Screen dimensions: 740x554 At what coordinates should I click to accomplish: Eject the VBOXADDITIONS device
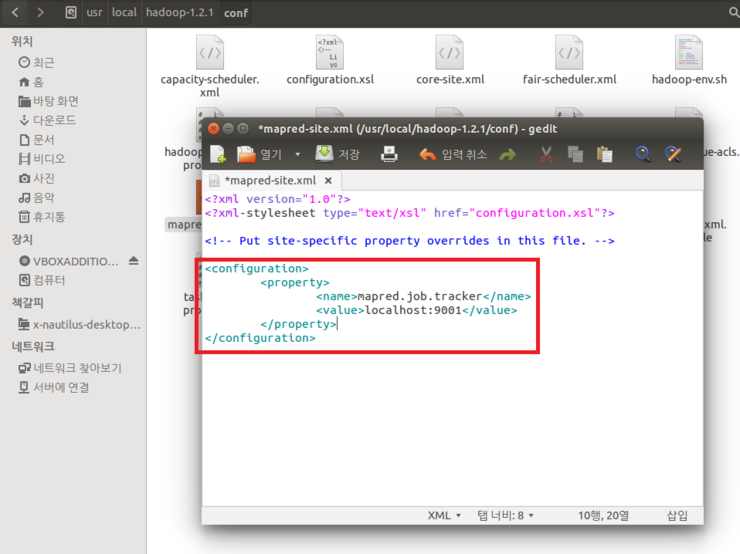pos(134,261)
